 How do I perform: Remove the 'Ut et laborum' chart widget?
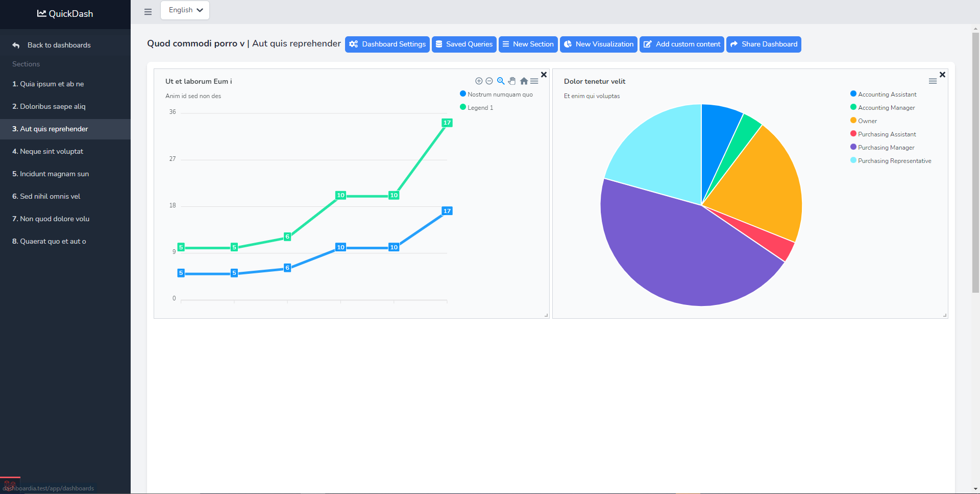click(x=544, y=75)
